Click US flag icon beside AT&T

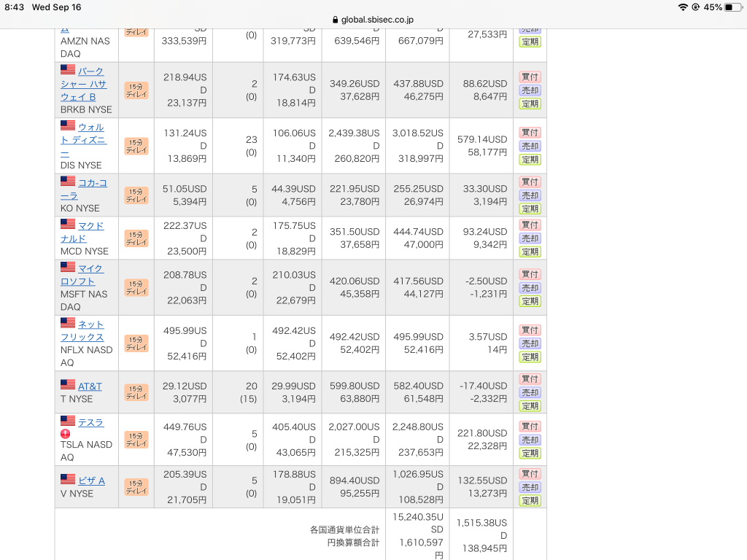point(68,384)
